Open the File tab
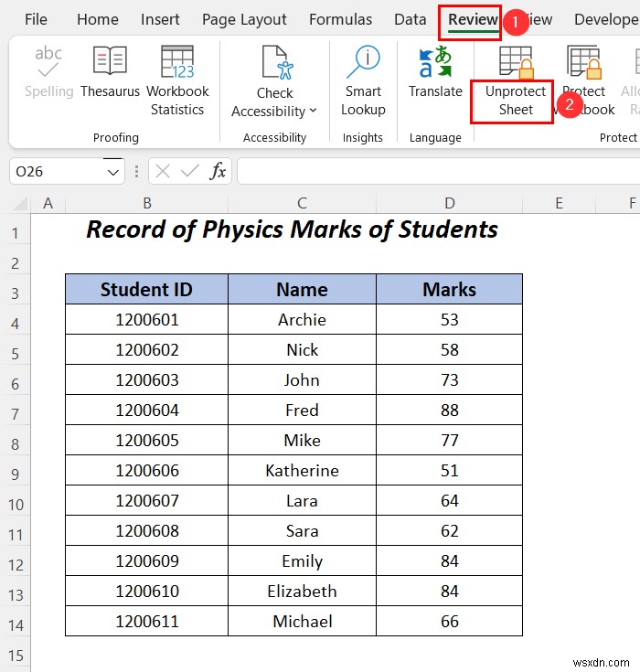Screen dimensions: 640x672 tap(36, 20)
